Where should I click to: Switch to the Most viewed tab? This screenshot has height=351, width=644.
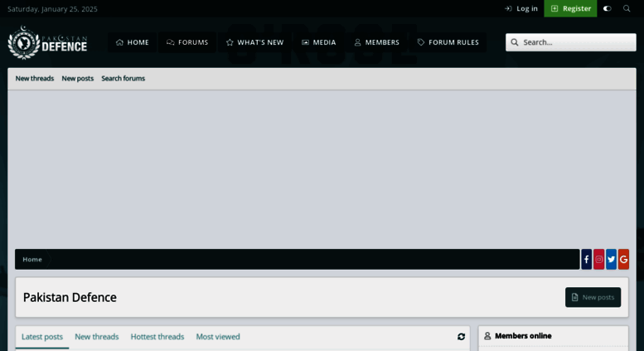(218, 337)
